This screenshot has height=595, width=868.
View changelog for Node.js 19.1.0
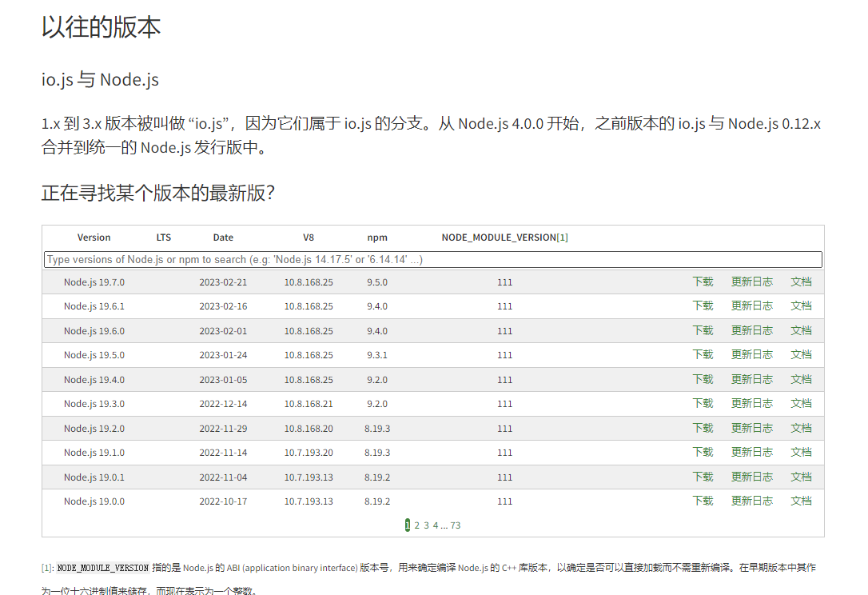coord(752,452)
